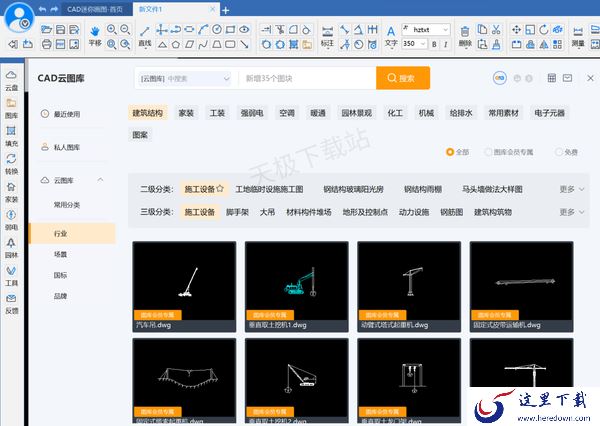
Task: Open the fill (填充) sidebar tool
Action: 11,136
